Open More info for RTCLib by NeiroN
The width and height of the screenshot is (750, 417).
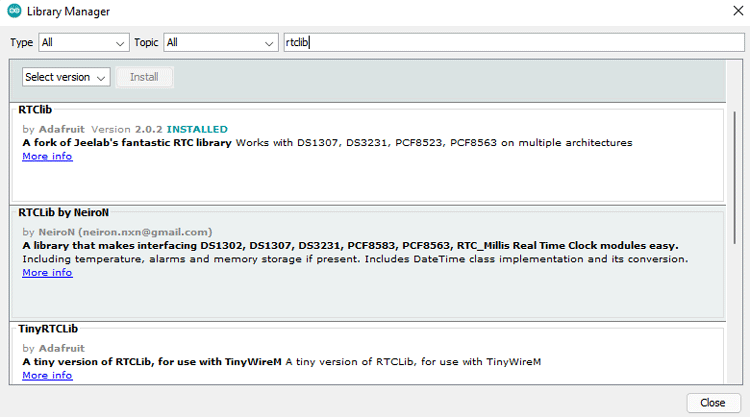click(47, 273)
